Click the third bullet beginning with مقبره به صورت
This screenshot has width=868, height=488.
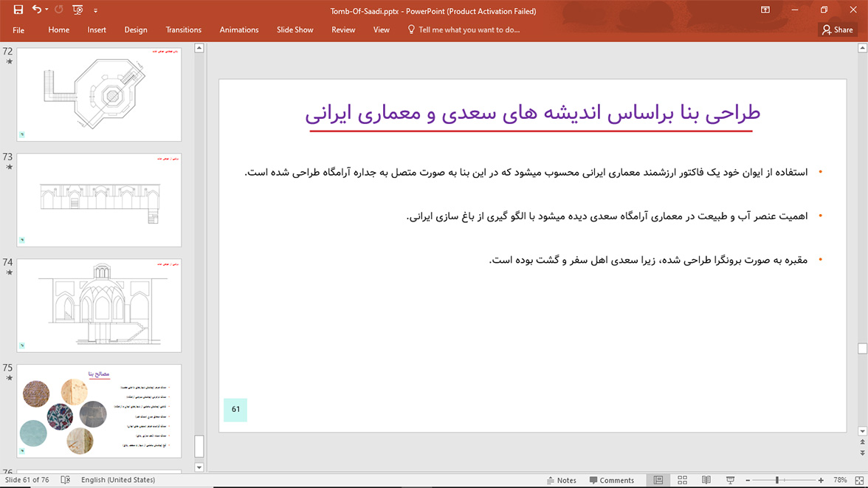(648, 260)
